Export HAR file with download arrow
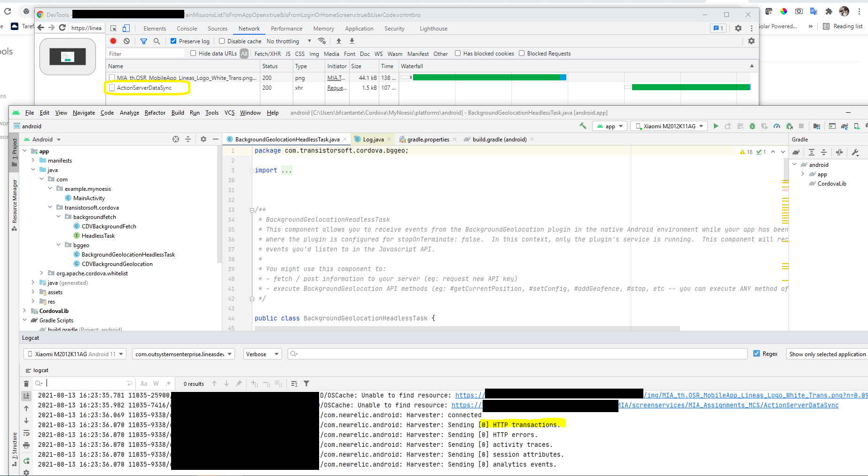The width and height of the screenshot is (868, 476). (x=352, y=41)
